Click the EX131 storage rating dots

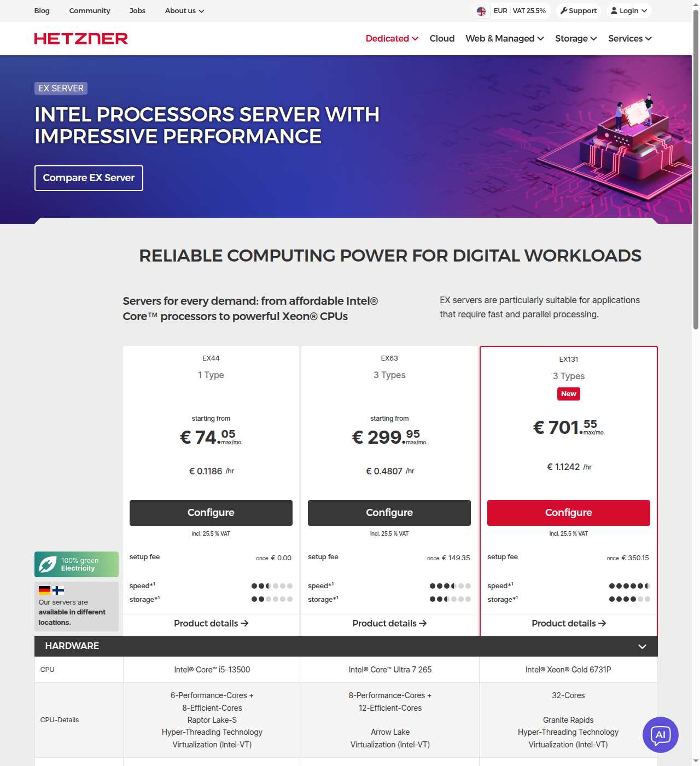click(x=629, y=599)
